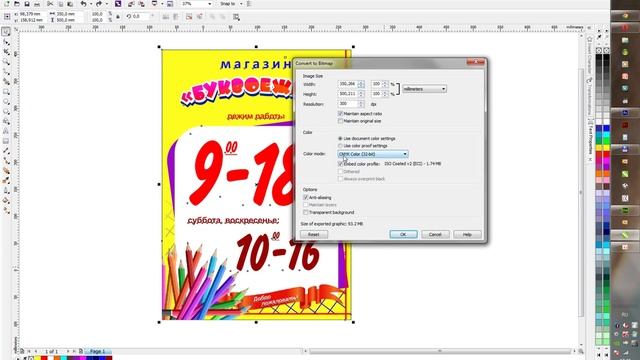Viewport: 640px width, 360px height.
Task: Select the Ellipse tool in toolbox
Action: coord(6,102)
